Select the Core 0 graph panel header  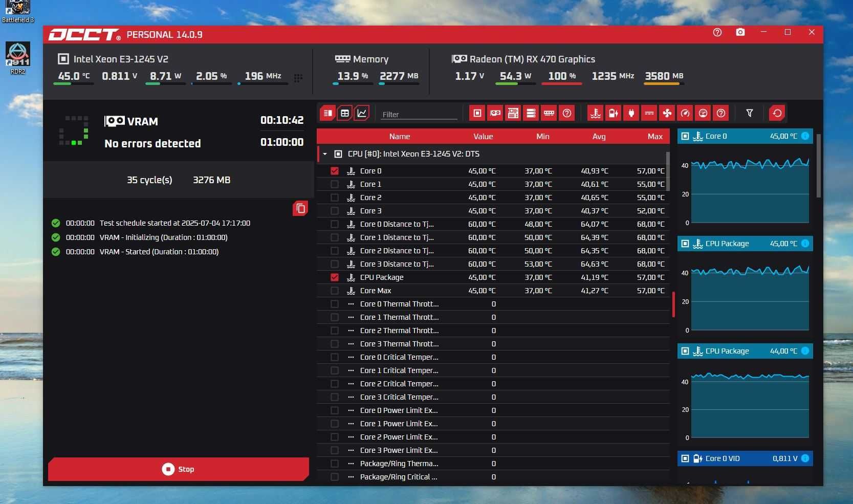coord(745,136)
